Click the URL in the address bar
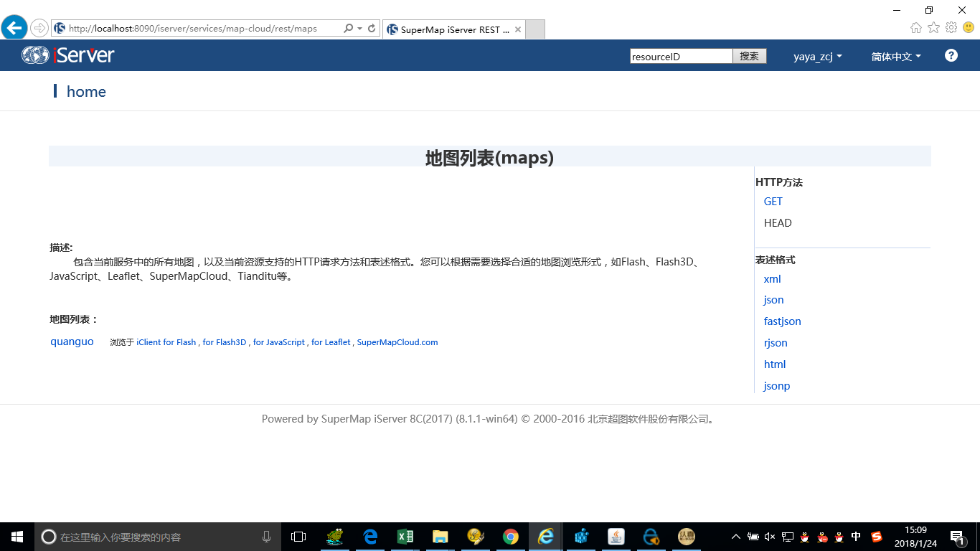This screenshot has width=980, height=551. coord(193,29)
